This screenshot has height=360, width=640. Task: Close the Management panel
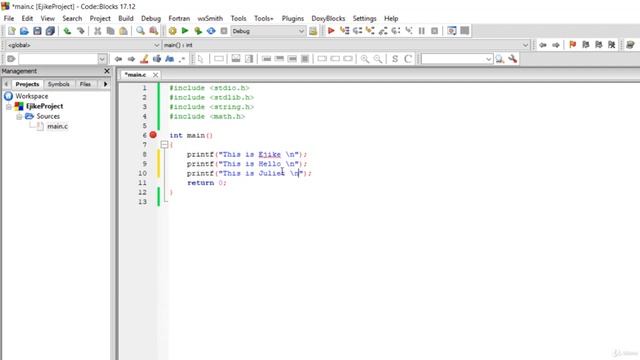pyautogui.click(x=107, y=71)
